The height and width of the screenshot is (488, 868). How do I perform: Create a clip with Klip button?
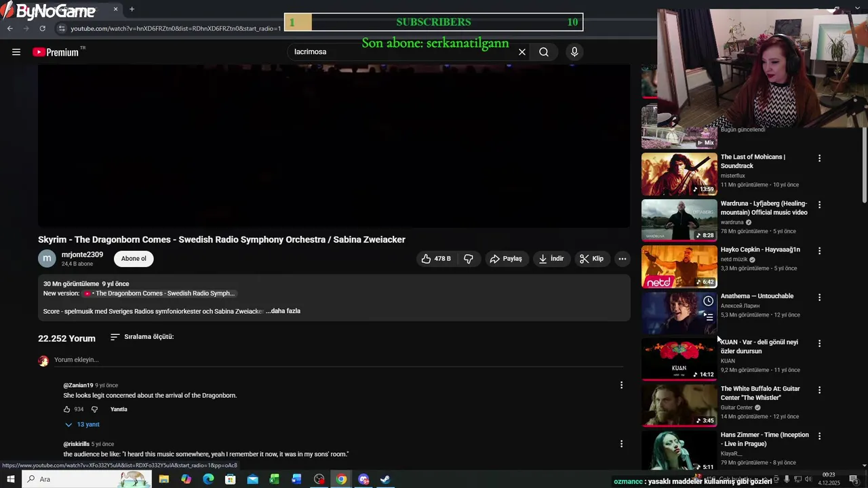(591, 259)
